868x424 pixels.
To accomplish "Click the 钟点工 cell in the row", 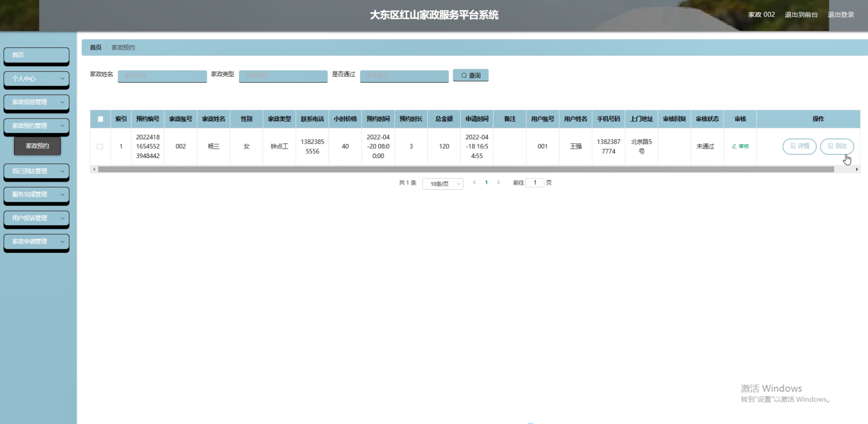I will (x=280, y=146).
